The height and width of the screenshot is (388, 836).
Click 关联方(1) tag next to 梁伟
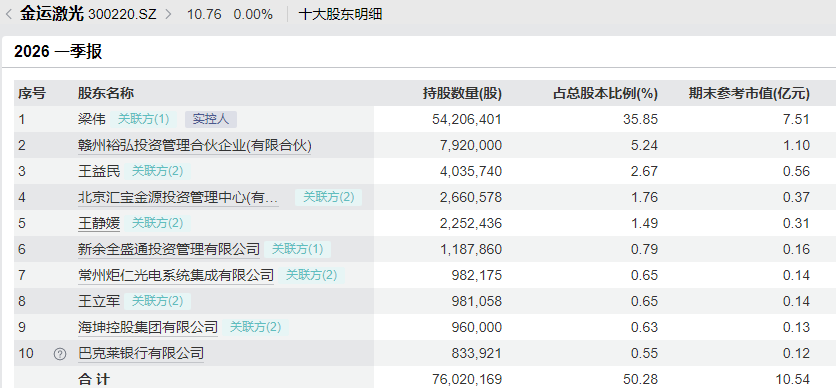pos(143,119)
